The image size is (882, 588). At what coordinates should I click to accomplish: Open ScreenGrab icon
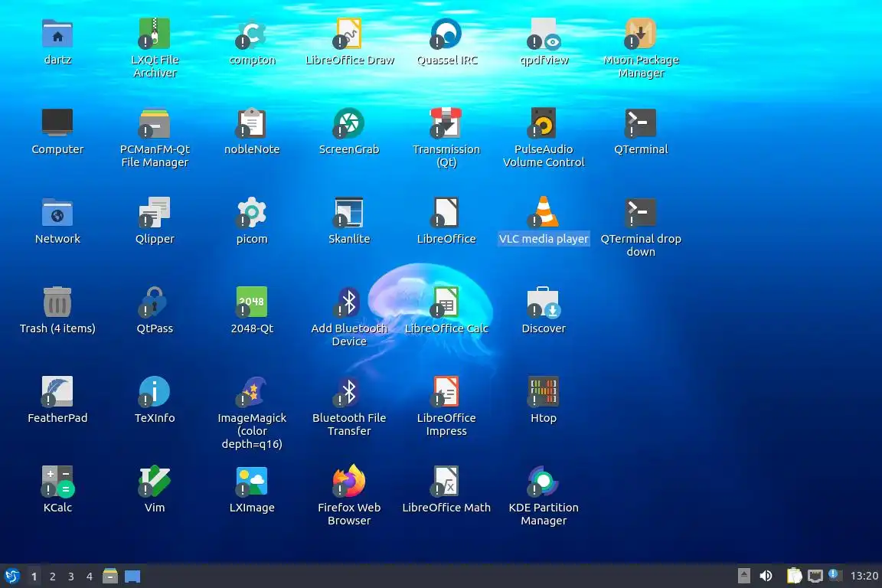tap(349, 123)
